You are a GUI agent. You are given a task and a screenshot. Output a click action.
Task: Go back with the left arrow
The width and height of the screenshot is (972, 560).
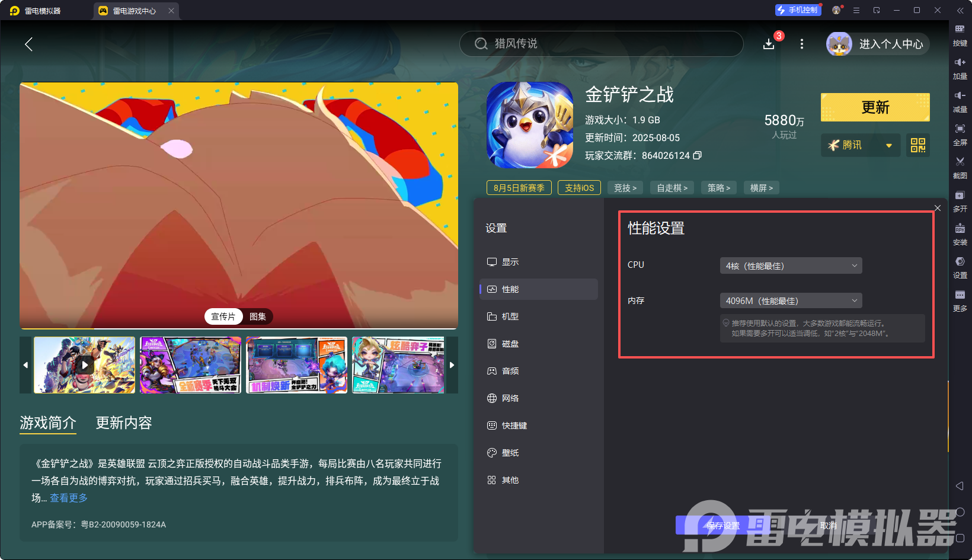click(x=28, y=44)
